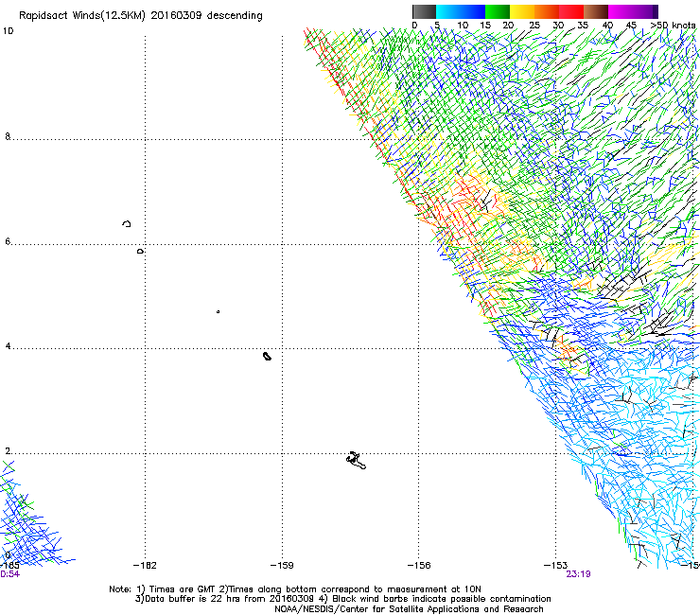
Task: Click the 'NOAA/NESDIS/Center for Satellite Applications and Research' credit
Action: (x=409, y=609)
